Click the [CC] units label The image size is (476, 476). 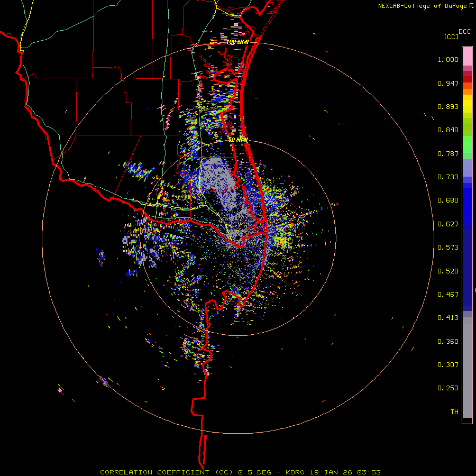(x=451, y=36)
